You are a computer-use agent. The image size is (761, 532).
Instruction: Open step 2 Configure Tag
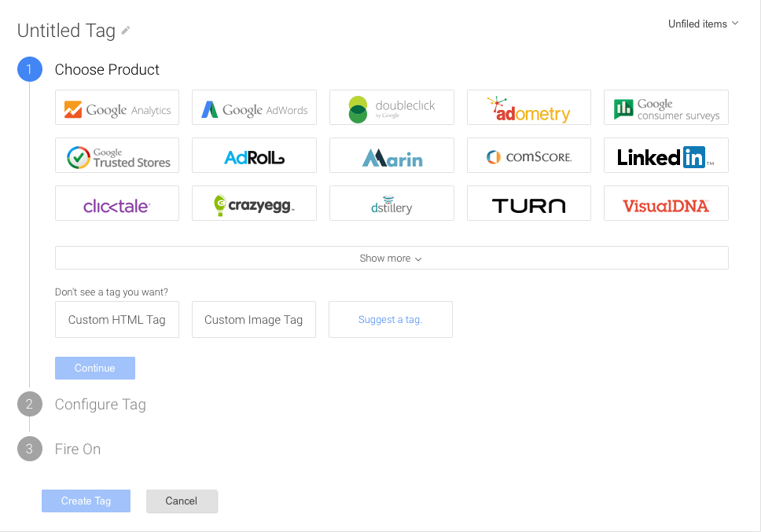(101, 405)
